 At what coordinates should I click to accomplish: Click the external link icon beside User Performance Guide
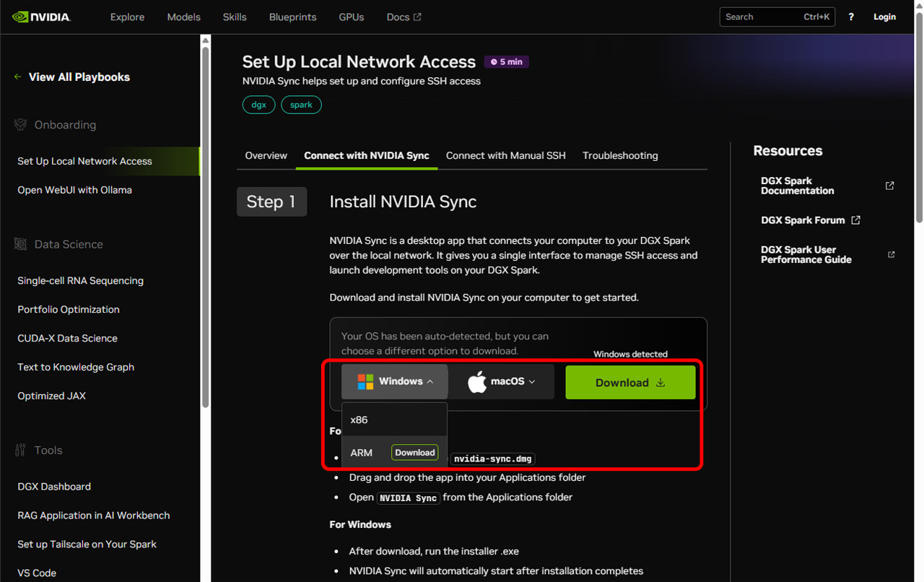point(891,254)
